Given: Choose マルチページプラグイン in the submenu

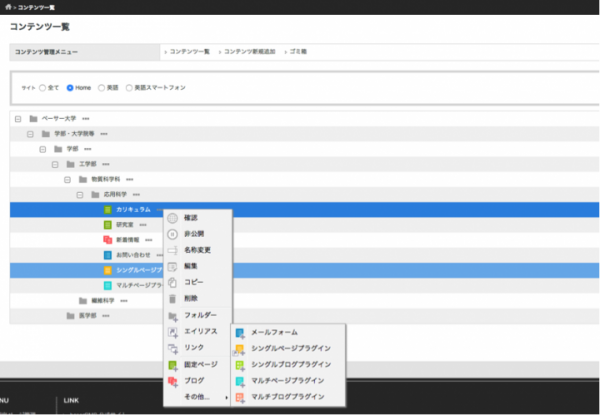Looking at the screenshot, I should point(287,381).
